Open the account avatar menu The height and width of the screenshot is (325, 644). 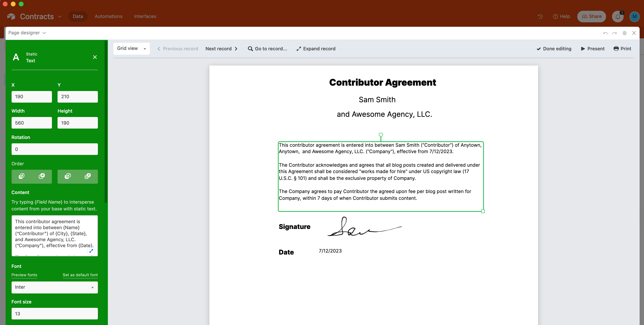point(634,17)
